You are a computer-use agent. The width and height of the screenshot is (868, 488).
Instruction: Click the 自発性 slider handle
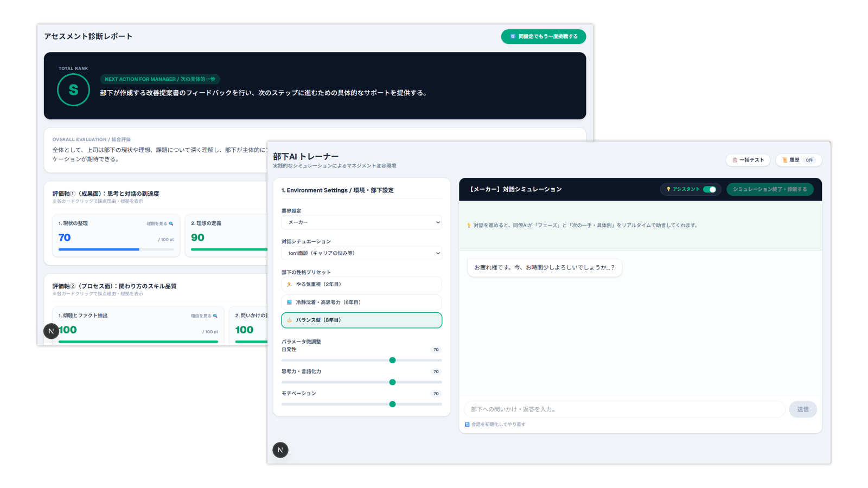pyautogui.click(x=392, y=360)
